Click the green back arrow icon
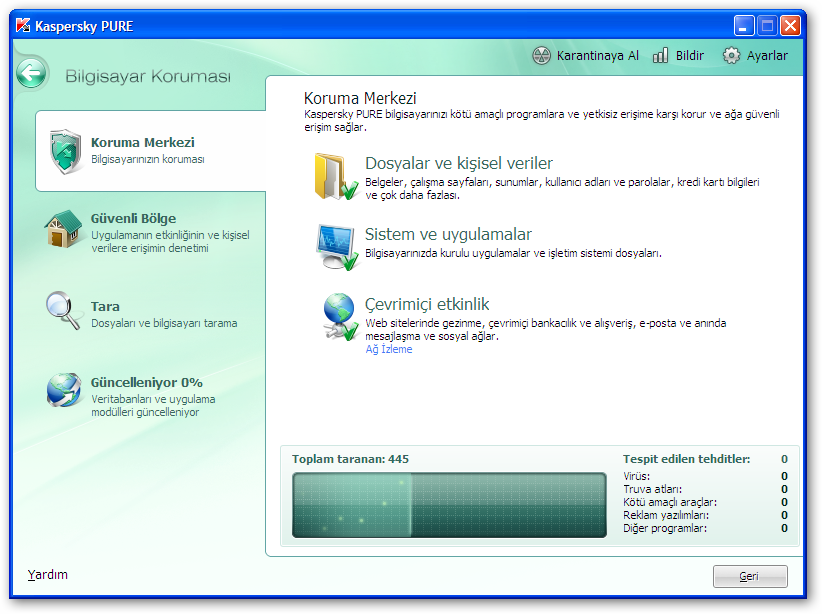 (x=32, y=72)
